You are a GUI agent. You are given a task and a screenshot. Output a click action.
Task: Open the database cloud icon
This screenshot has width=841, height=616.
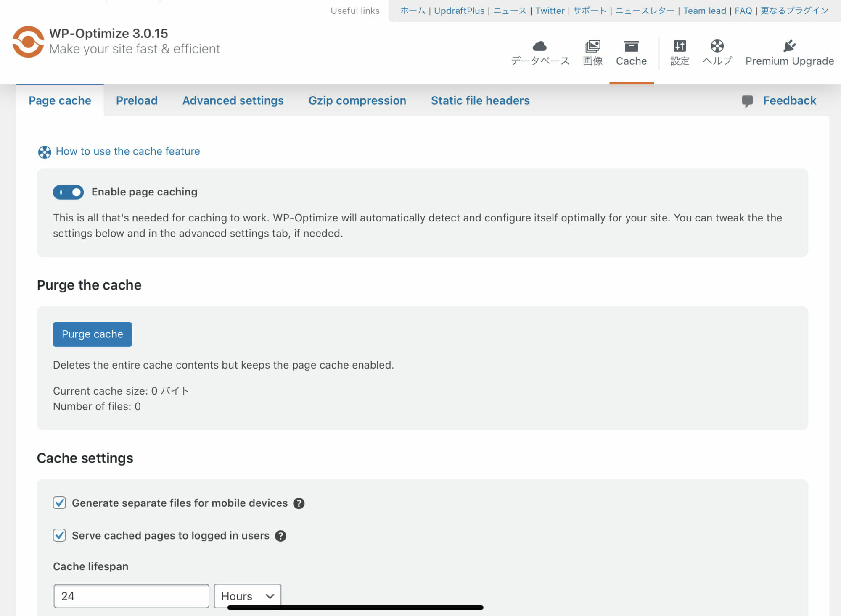tap(540, 45)
